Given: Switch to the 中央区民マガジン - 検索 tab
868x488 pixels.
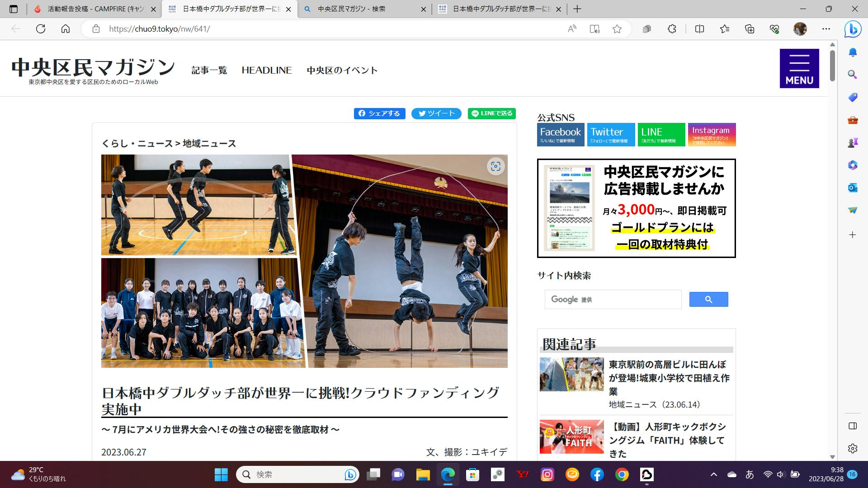Looking at the screenshot, I should [x=351, y=9].
